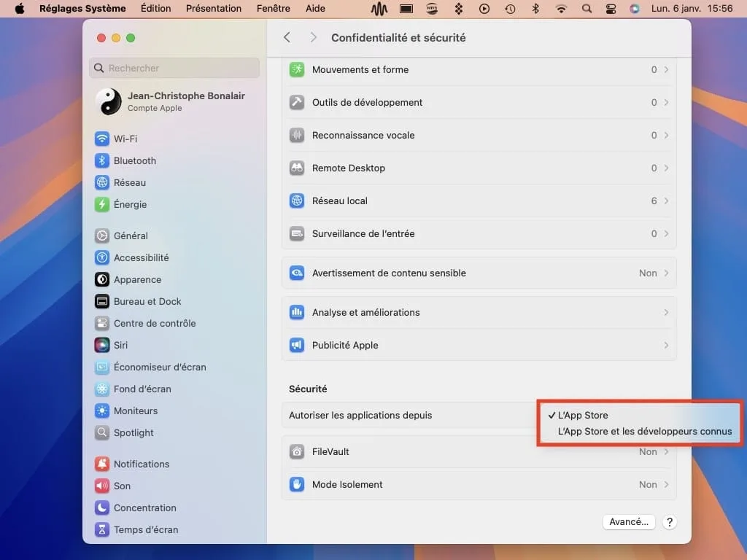Screen dimensions: 747x560
Task: Expand Reconnaissance vocale row chevron
Action: point(666,135)
